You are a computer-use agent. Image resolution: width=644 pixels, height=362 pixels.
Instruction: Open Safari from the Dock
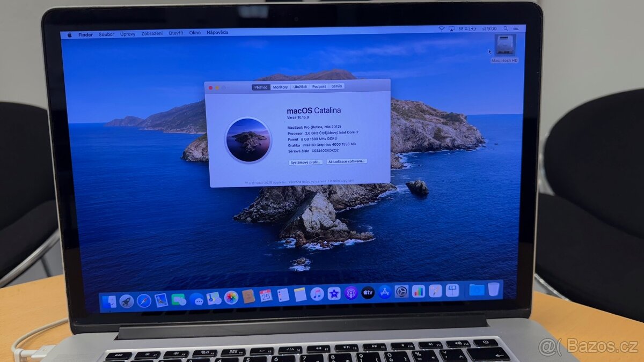tap(143, 295)
